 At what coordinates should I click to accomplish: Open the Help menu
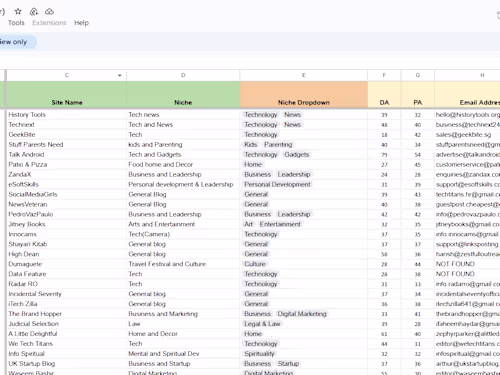(x=81, y=23)
